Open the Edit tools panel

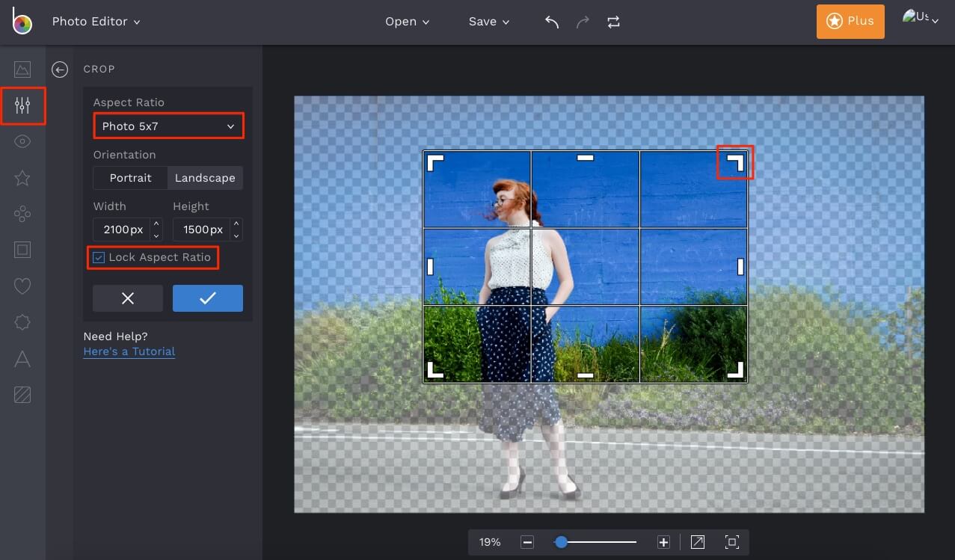point(22,105)
